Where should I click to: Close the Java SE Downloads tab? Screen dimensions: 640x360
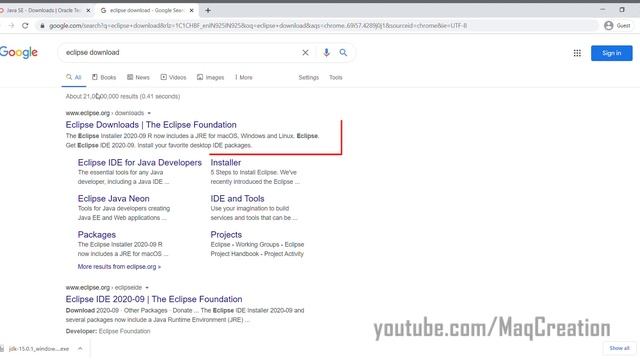88,11
